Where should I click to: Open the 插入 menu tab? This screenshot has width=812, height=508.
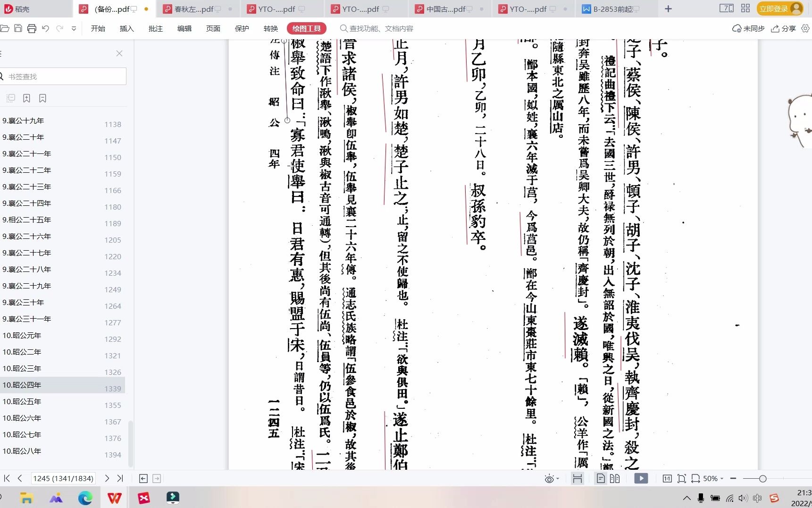point(127,29)
